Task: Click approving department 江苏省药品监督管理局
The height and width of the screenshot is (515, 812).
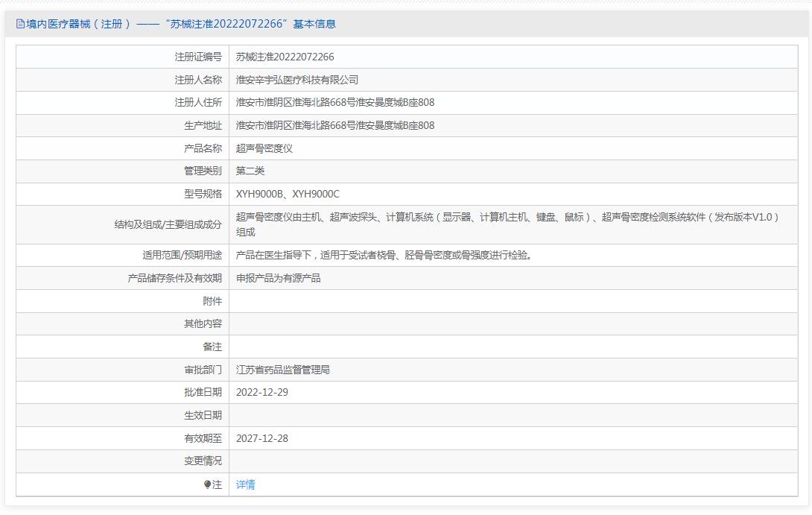Action: coord(282,370)
